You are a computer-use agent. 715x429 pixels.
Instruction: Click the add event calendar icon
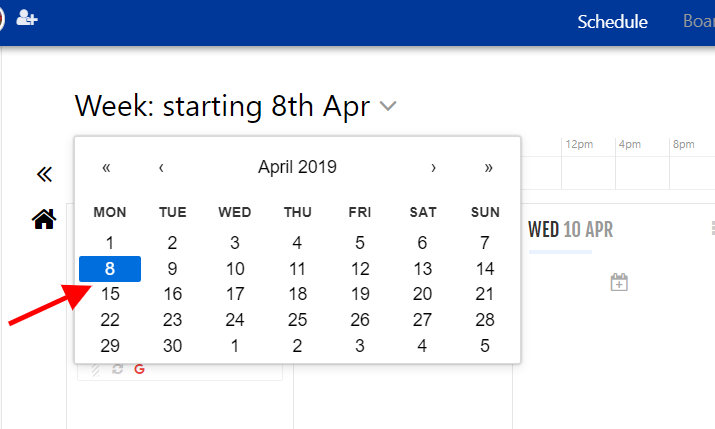point(619,282)
